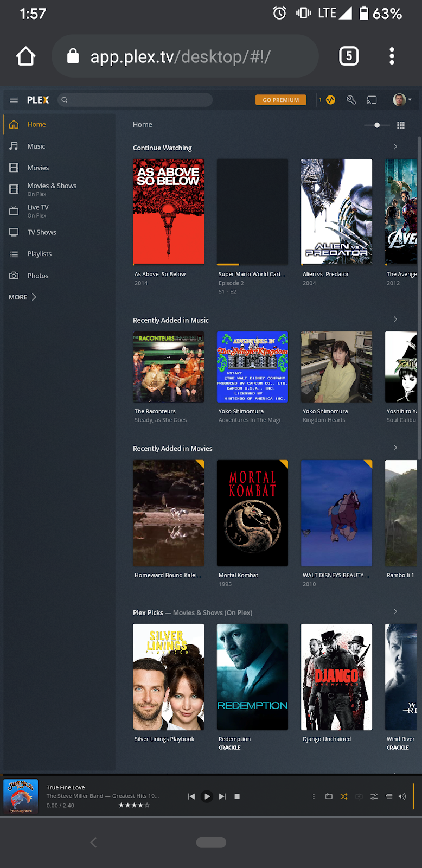
Task: Skip to the previous track
Action: pyautogui.click(x=191, y=796)
